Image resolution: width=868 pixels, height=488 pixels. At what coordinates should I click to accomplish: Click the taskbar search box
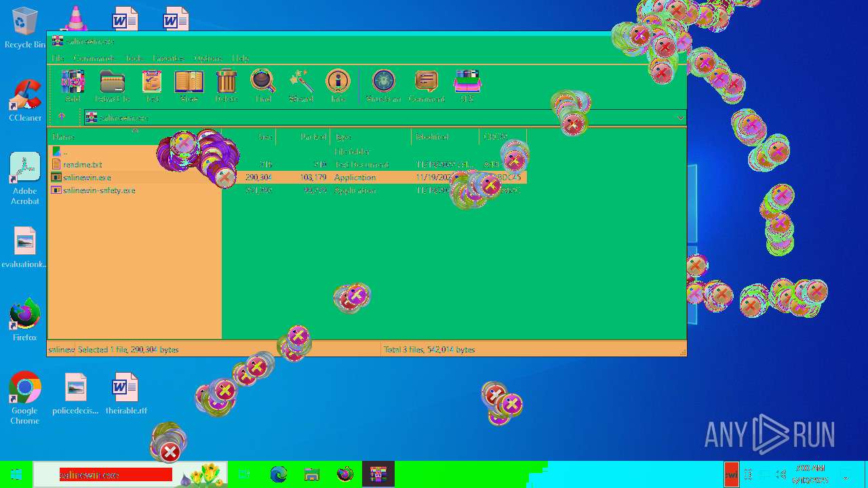pos(130,474)
